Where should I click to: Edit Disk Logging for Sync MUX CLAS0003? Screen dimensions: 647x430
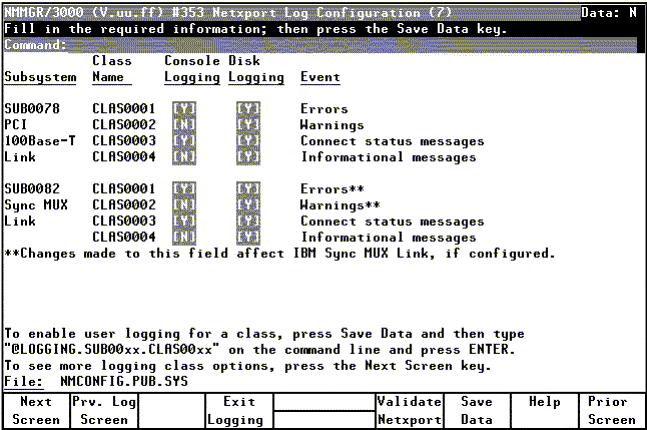[x=248, y=221]
